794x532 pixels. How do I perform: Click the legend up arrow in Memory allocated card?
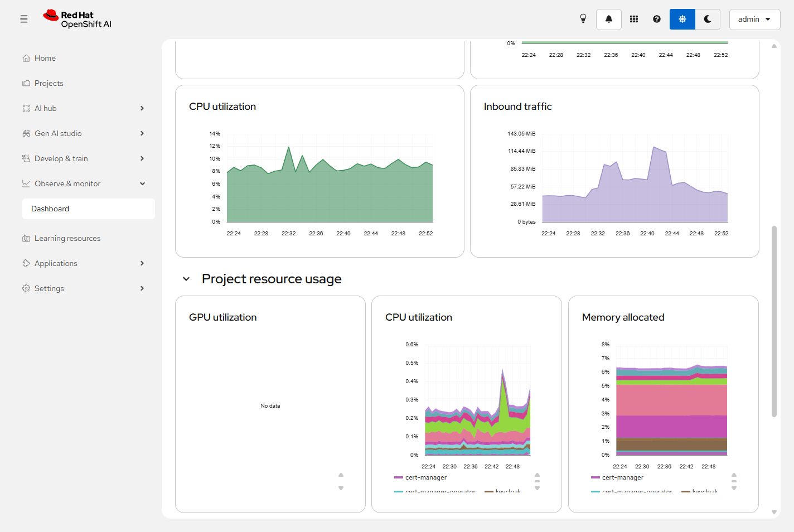734,475
